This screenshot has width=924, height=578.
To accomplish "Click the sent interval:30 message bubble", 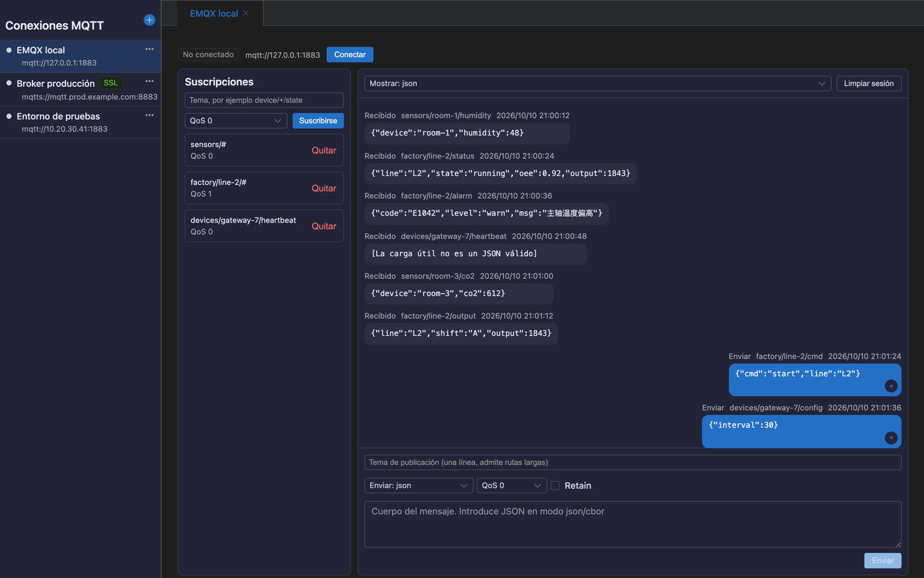I will tap(801, 431).
